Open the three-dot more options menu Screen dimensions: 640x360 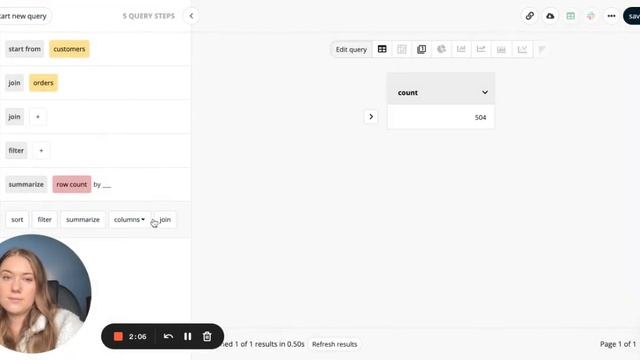point(611,16)
